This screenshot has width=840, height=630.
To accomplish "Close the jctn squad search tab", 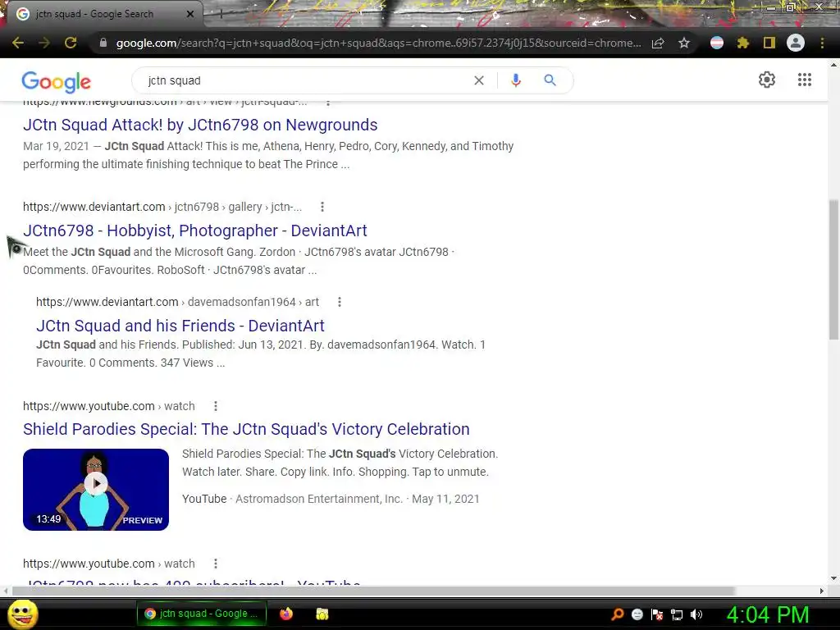I will (x=190, y=14).
